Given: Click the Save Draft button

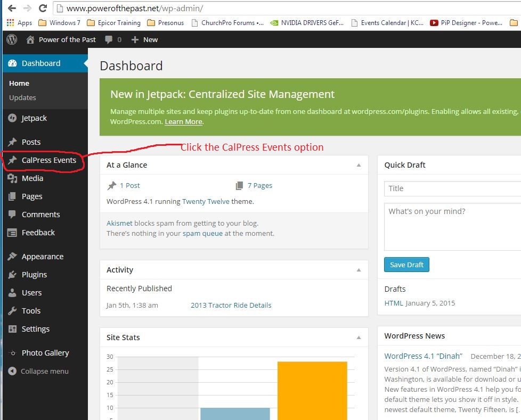Looking at the screenshot, I should [x=406, y=265].
